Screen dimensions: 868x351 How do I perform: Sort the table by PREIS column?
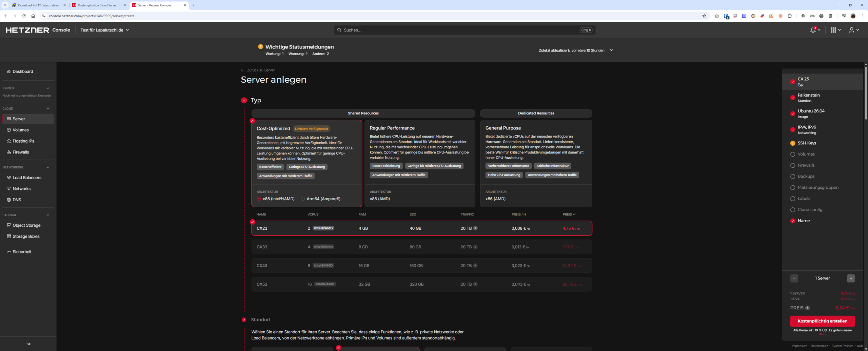click(569, 214)
